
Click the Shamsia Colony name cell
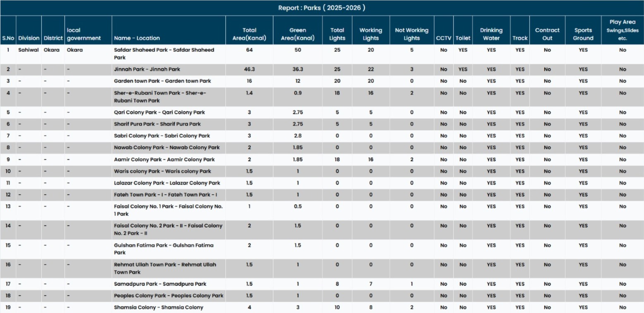[x=158, y=307]
